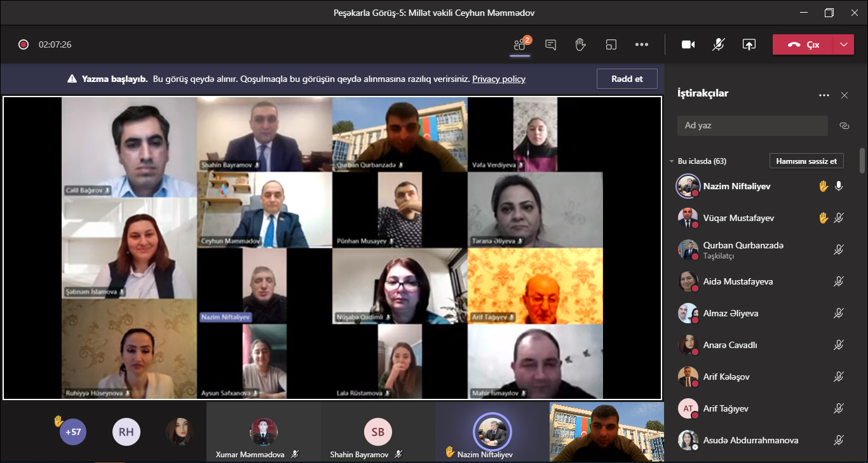The width and height of the screenshot is (868, 463).
Task: Mute Nazim Niftəliyev's microphone in the list
Action: click(839, 186)
